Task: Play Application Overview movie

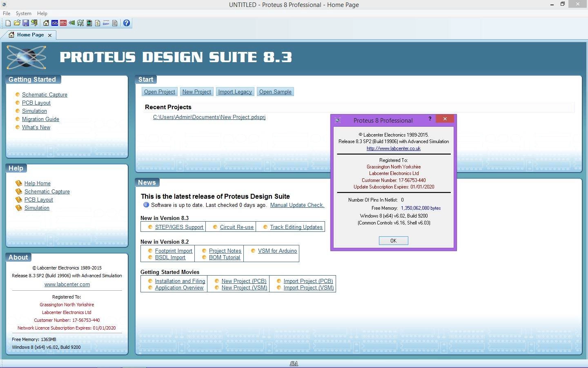Action: pyautogui.click(x=179, y=287)
